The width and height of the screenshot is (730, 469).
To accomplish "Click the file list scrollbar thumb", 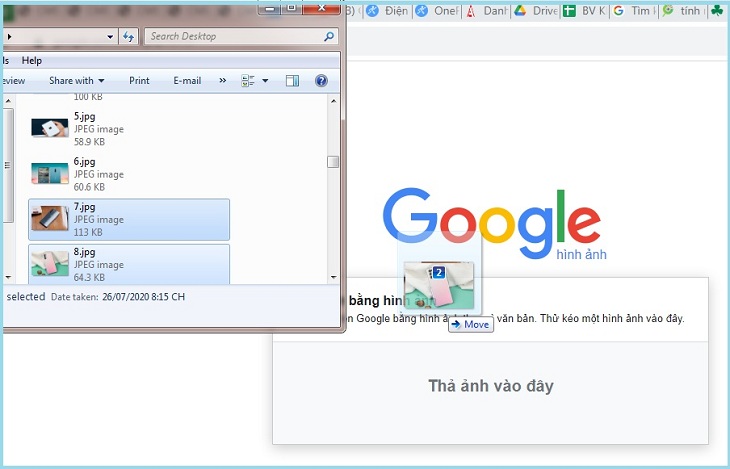I will pos(333,162).
